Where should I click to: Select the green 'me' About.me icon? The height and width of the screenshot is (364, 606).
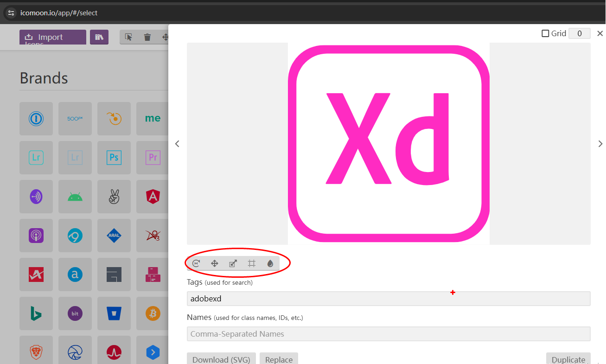(153, 119)
